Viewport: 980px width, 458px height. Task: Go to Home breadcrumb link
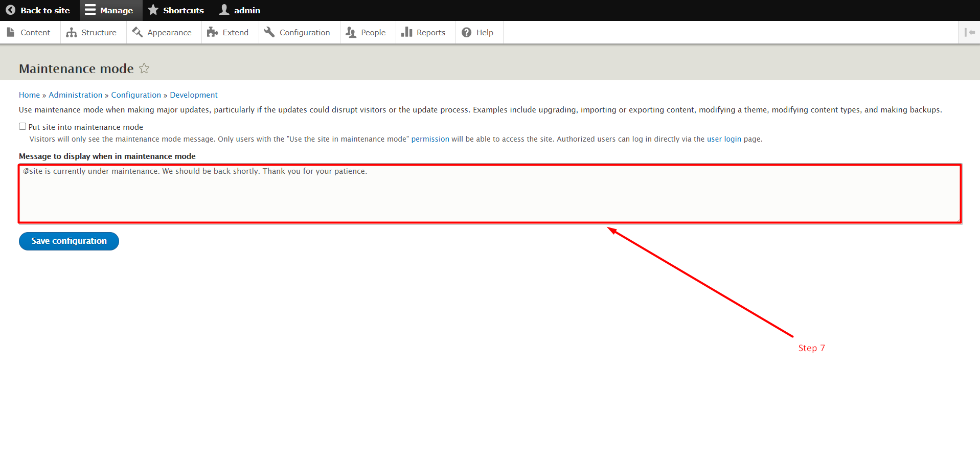pyautogui.click(x=29, y=95)
